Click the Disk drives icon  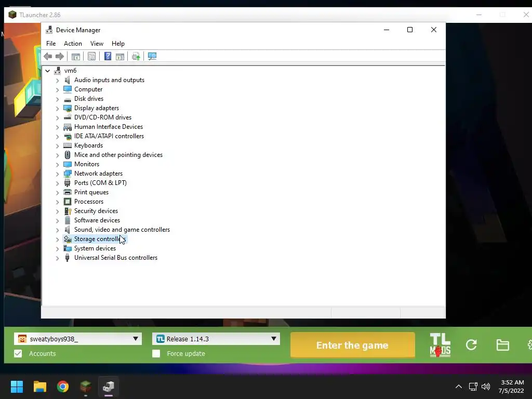click(x=68, y=99)
